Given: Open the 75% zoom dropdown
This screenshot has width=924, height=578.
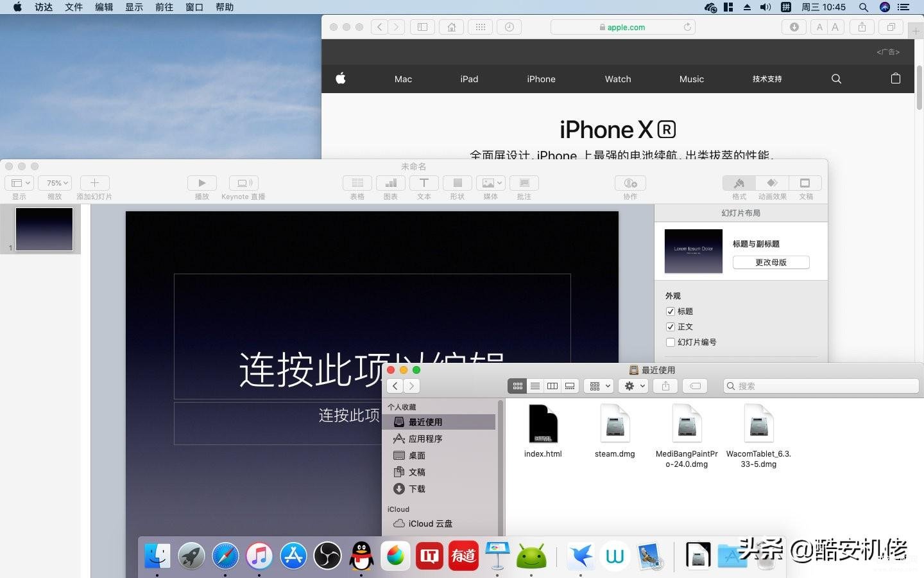Looking at the screenshot, I should (55, 183).
